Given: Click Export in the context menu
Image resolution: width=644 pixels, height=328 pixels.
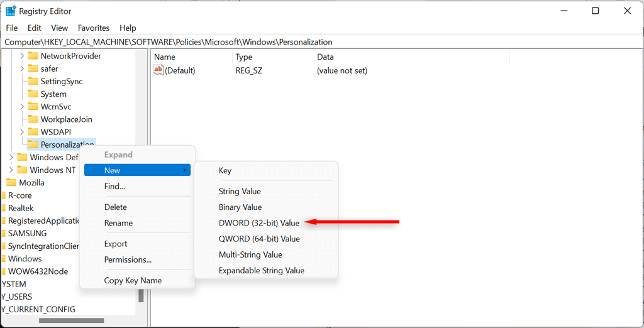Looking at the screenshot, I should 116,244.
